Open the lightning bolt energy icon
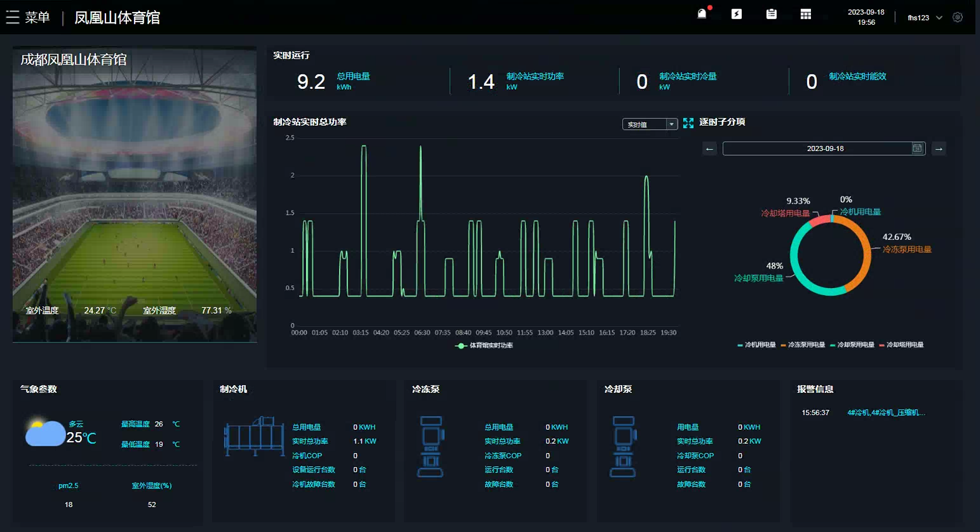This screenshot has height=532, width=980. click(x=736, y=14)
